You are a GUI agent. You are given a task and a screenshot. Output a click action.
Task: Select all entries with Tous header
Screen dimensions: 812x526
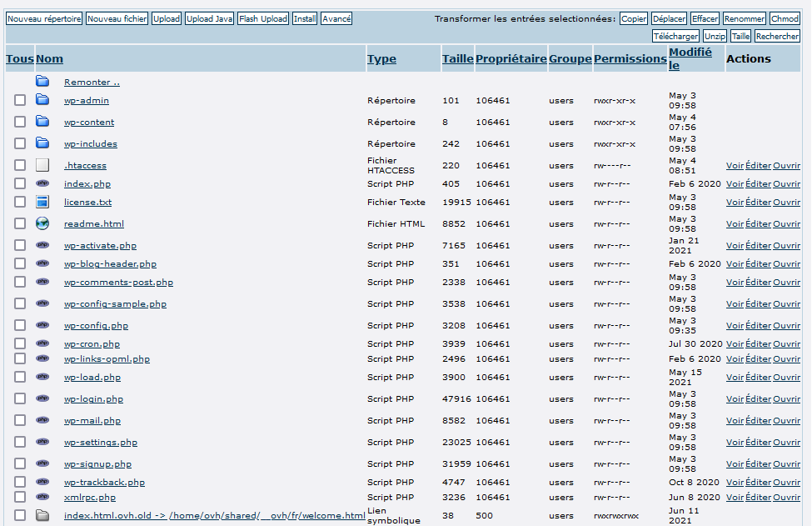20,58
